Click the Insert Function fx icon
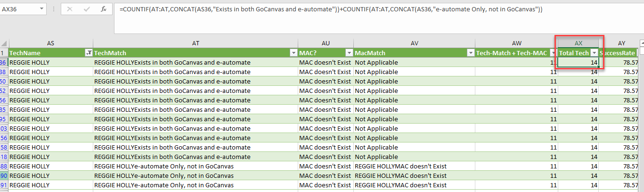 coord(104,9)
